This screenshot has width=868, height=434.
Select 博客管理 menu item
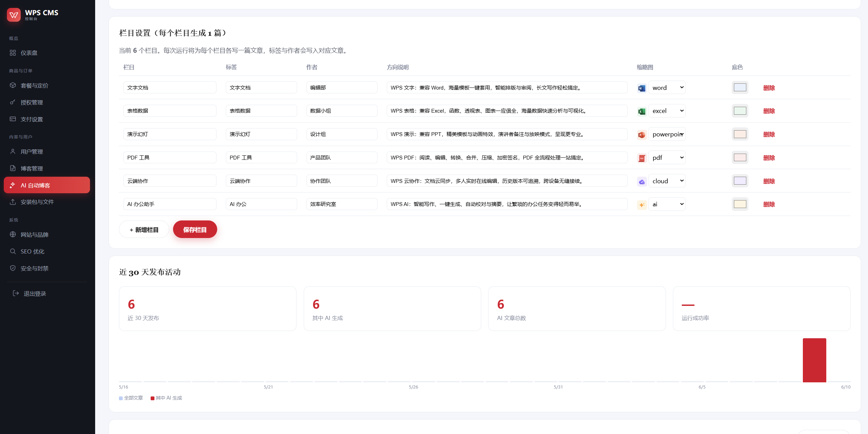click(x=47, y=168)
